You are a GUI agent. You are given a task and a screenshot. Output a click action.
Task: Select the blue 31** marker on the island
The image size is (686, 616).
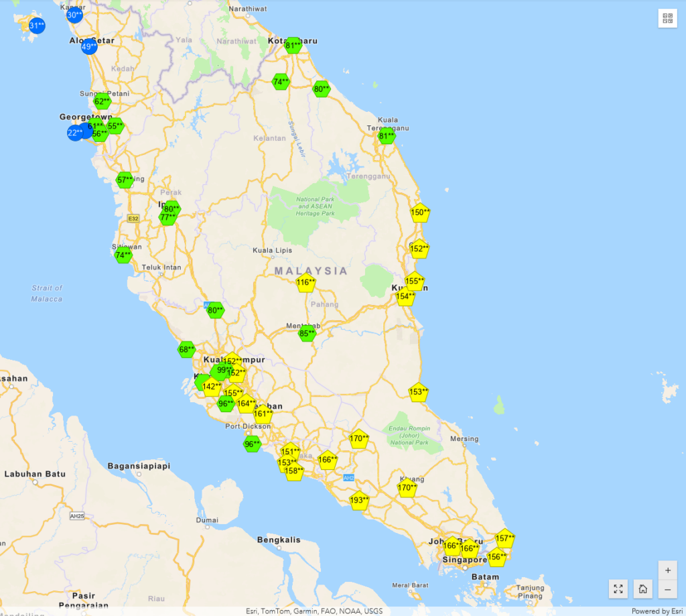(37, 26)
